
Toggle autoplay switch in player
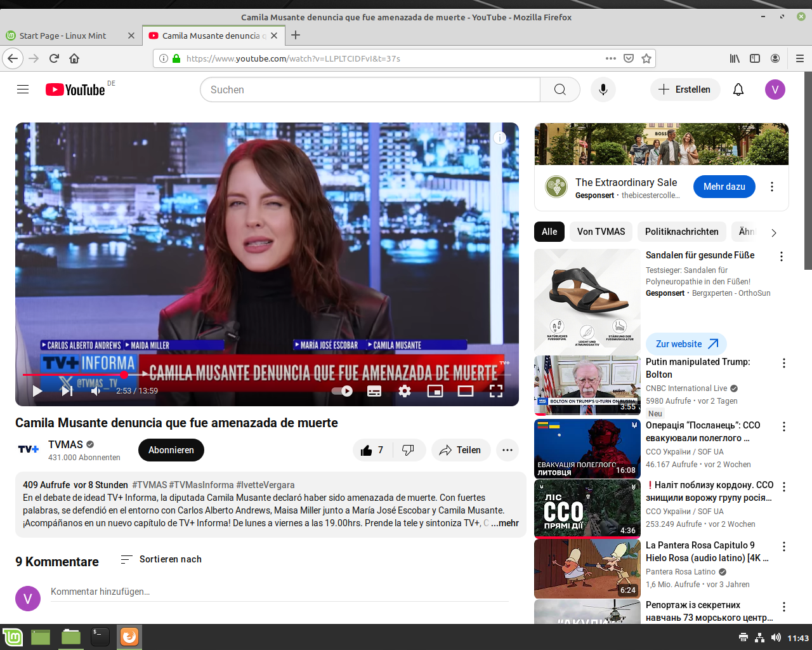[343, 391]
